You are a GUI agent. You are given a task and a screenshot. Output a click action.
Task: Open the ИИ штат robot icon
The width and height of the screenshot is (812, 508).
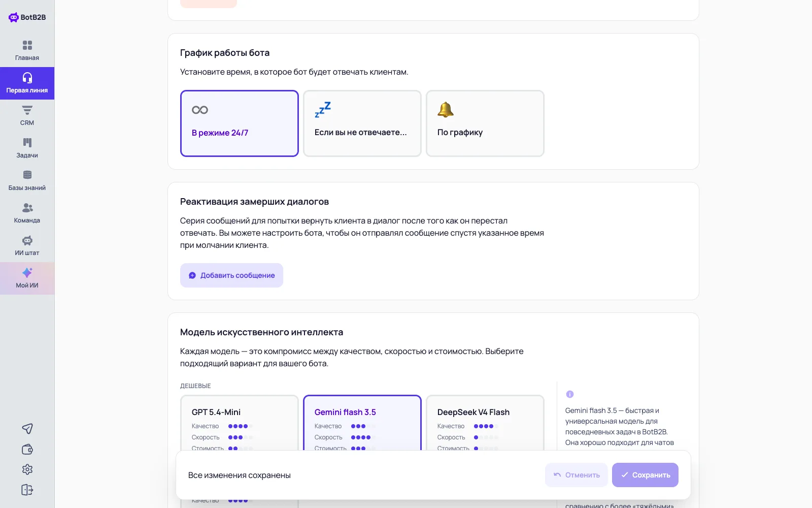pos(27,240)
